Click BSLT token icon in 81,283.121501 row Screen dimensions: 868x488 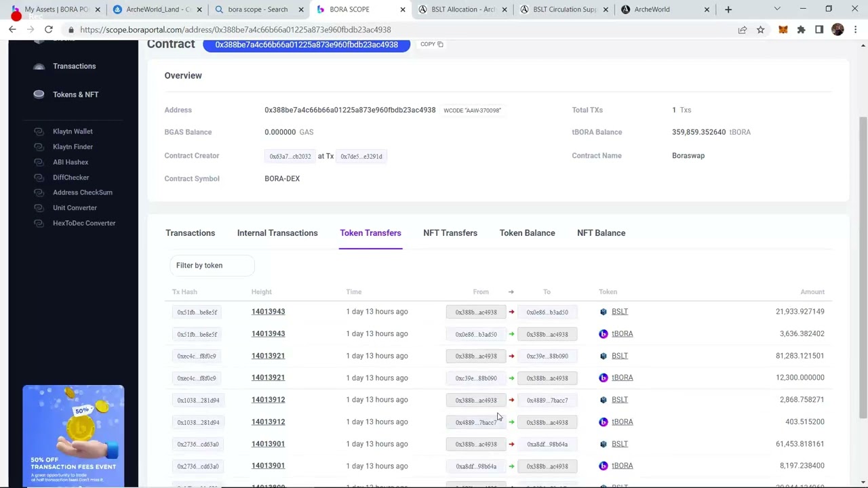604,356
